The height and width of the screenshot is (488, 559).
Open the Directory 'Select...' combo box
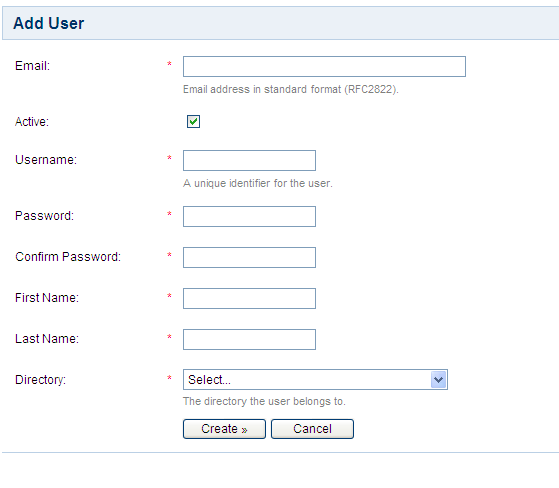[x=315, y=380]
